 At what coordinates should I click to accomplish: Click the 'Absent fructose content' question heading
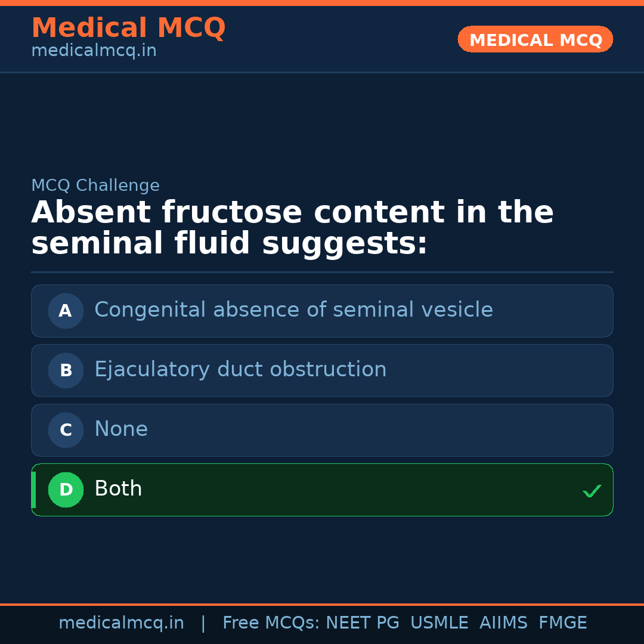tap(292, 228)
